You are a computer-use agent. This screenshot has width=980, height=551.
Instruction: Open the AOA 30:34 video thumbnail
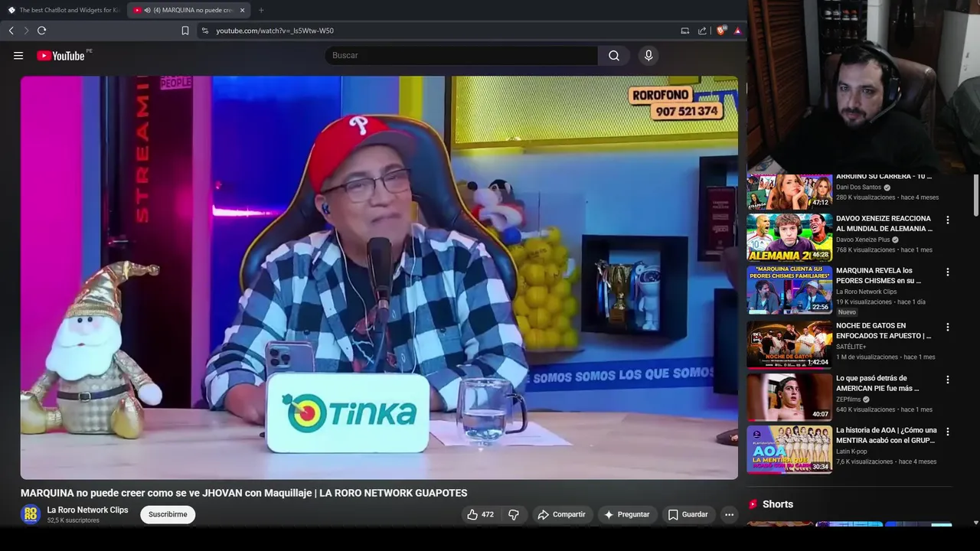(789, 450)
